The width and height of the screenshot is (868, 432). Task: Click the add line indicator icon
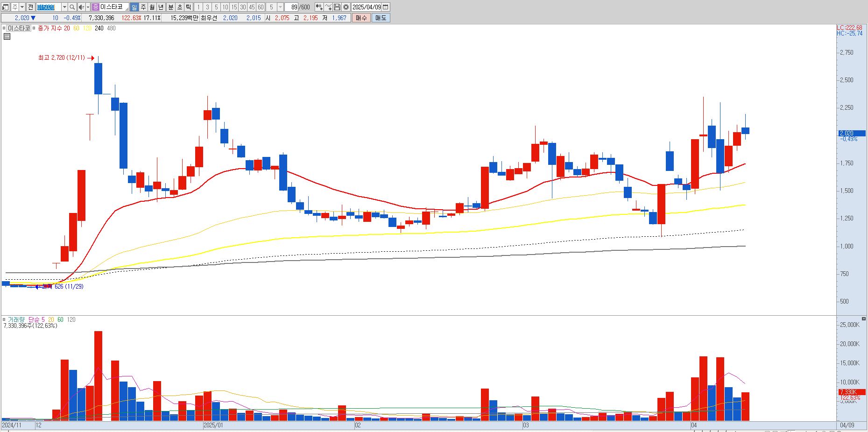[328, 7]
